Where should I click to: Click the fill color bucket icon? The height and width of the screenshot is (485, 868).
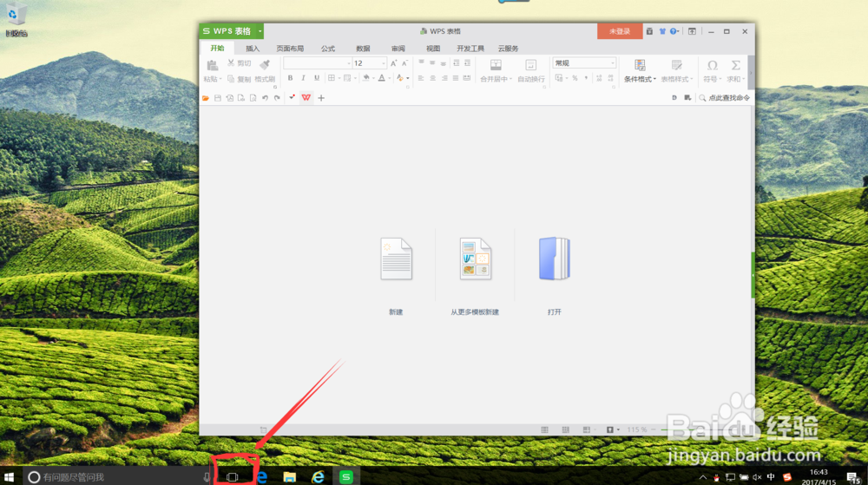pos(366,78)
